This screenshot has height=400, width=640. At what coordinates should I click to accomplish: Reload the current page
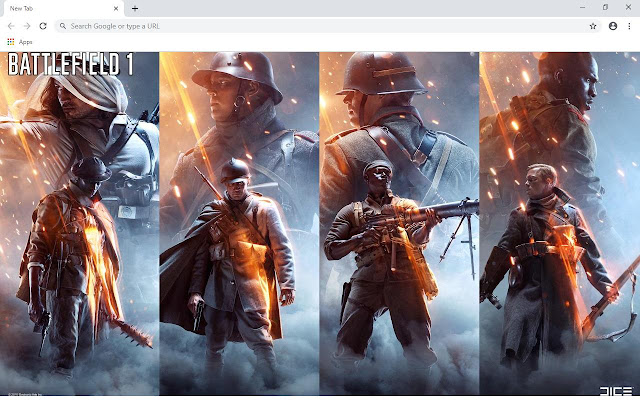[x=43, y=26]
